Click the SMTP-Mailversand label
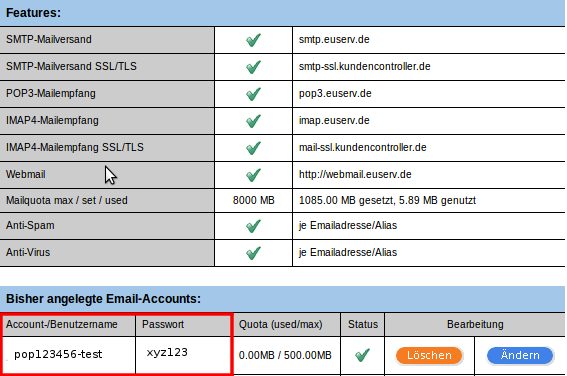Viewport: 567px width, 376px height. [49, 39]
